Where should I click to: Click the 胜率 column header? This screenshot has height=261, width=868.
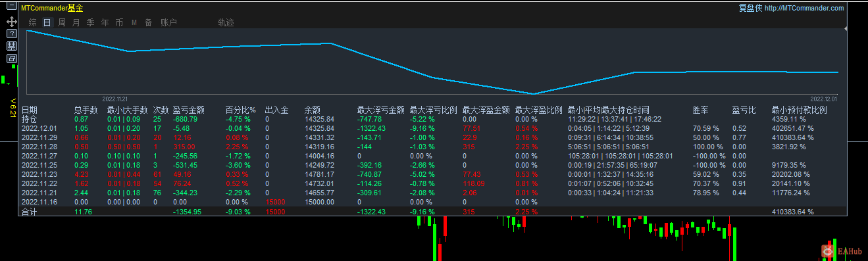coord(701,110)
